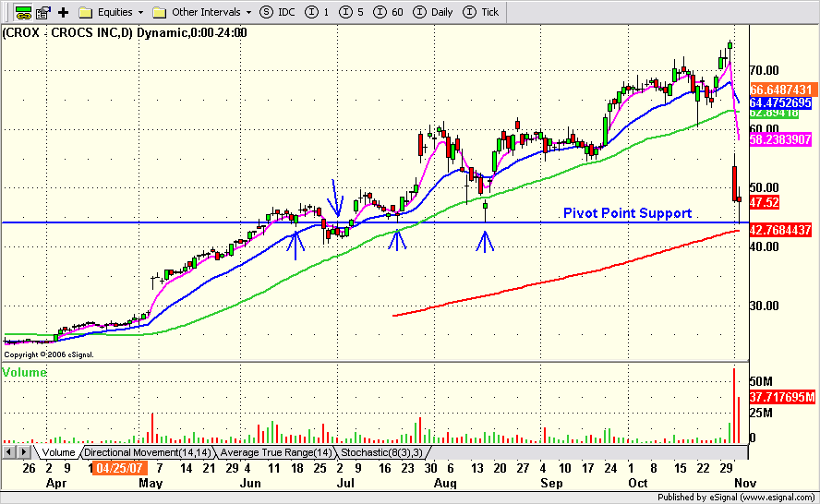The height and width of the screenshot is (504, 820).
Task: Expand the Equities dropdown arrow
Action: coord(140,12)
